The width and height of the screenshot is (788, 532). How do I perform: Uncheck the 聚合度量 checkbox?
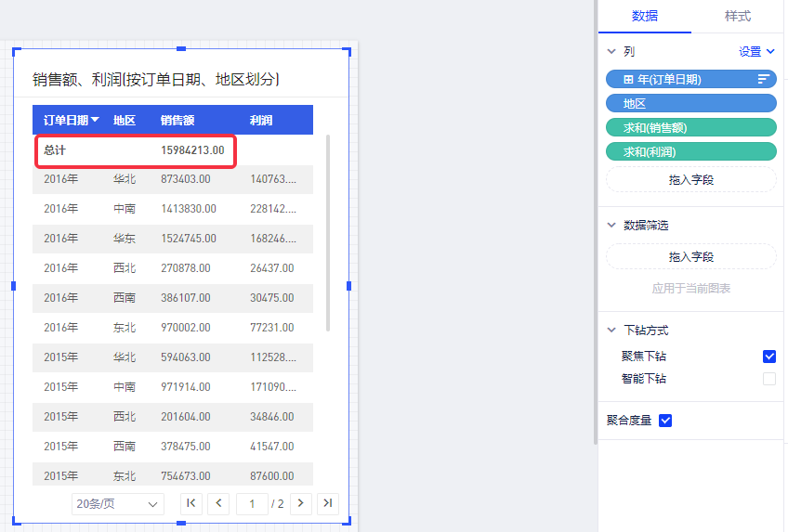tap(665, 421)
